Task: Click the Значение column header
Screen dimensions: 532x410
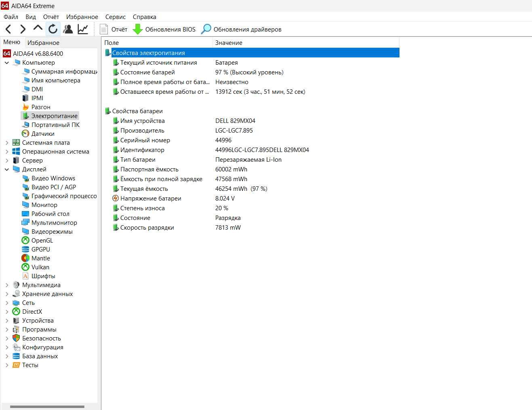Action: pos(306,42)
